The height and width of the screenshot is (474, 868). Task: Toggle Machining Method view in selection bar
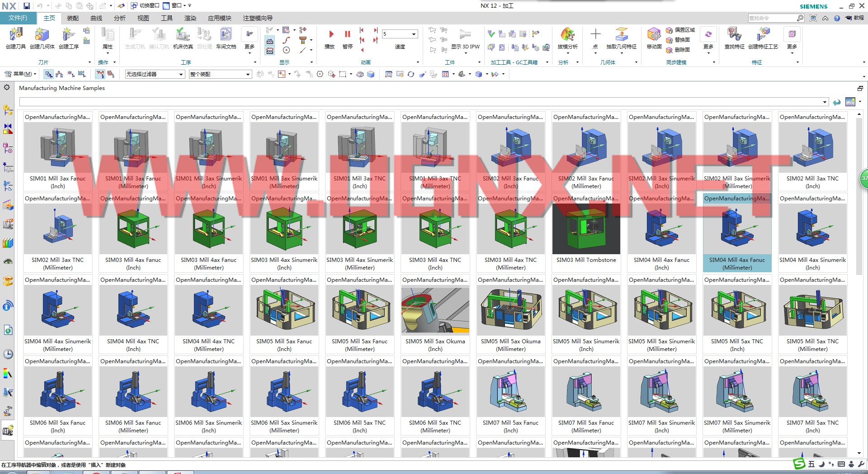[x=82, y=74]
